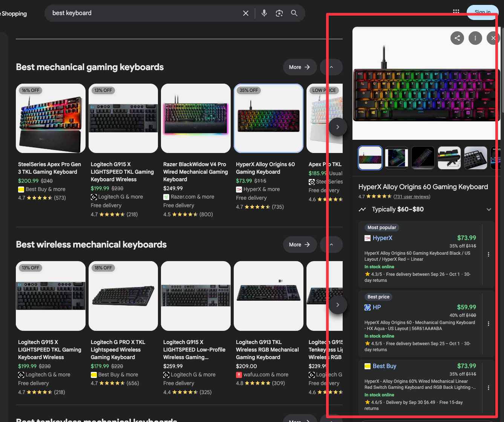Click product title HyperX Alloy Origins 60 in panel
Viewport: 504px width, 422px height.
click(423, 187)
